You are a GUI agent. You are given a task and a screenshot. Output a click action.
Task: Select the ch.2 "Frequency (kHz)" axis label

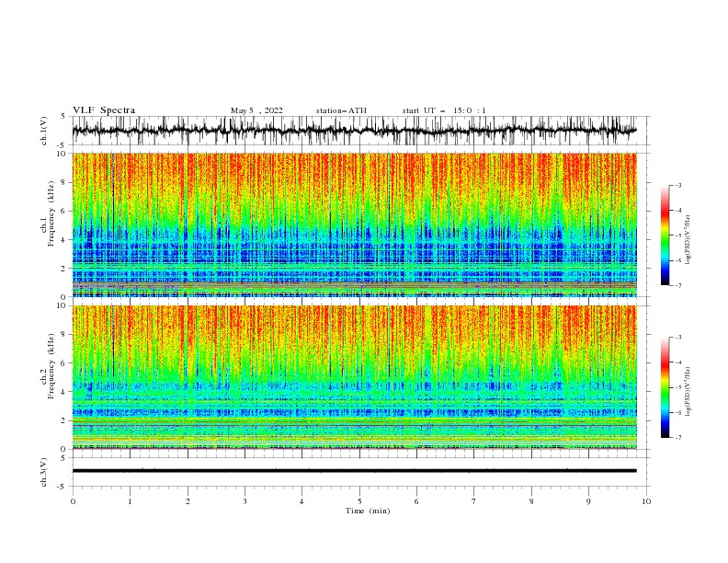point(51,366)
